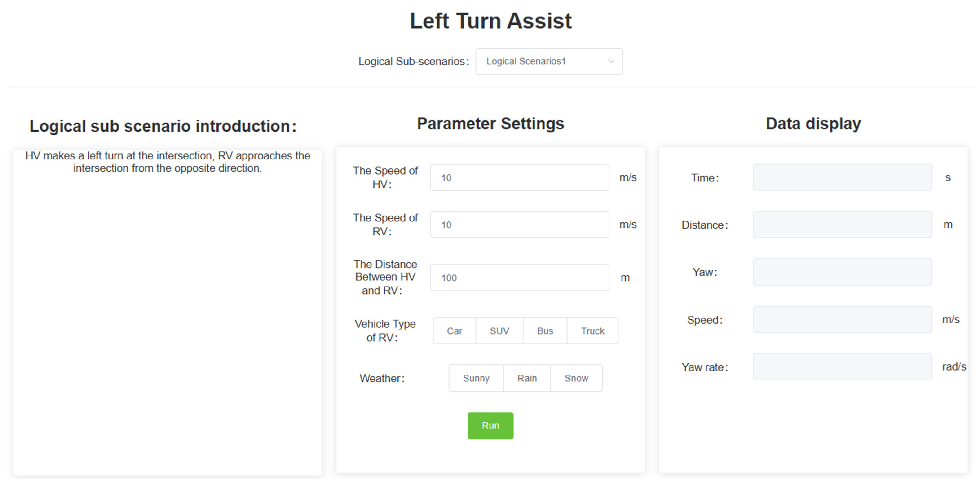Image resolution: width=980 pixels, height=490 pixels.
Task: Click the Left Turn Assist title
Action: coord(490,20)
